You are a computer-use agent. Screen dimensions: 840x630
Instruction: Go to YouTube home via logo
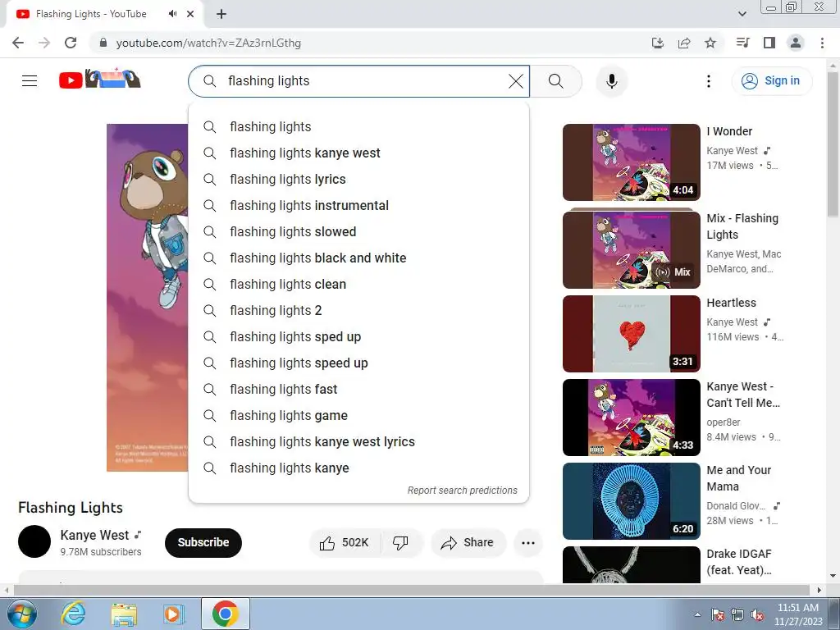99,80
